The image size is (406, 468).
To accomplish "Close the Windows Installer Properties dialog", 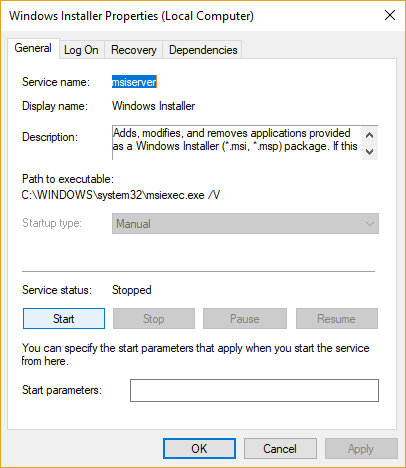I will click(390, 15).
